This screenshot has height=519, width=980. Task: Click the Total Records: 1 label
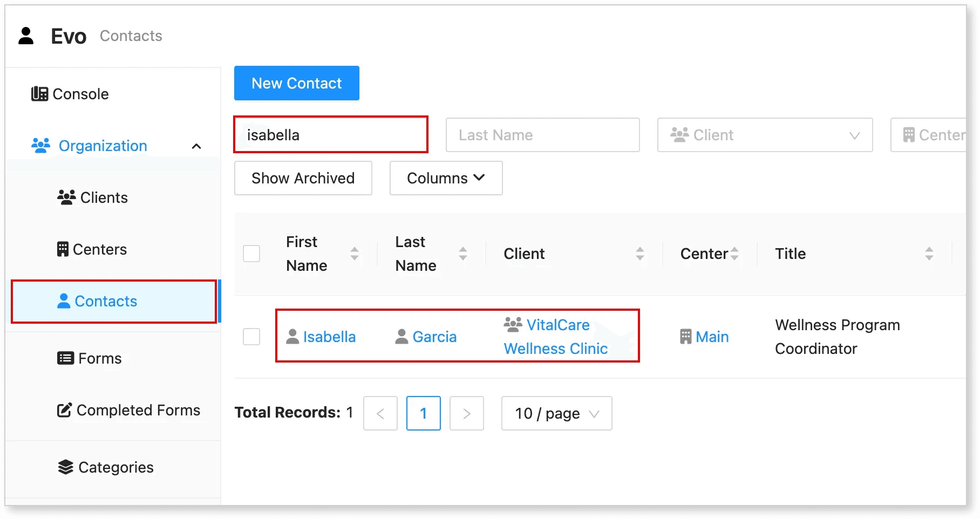(x=294, y=413)
